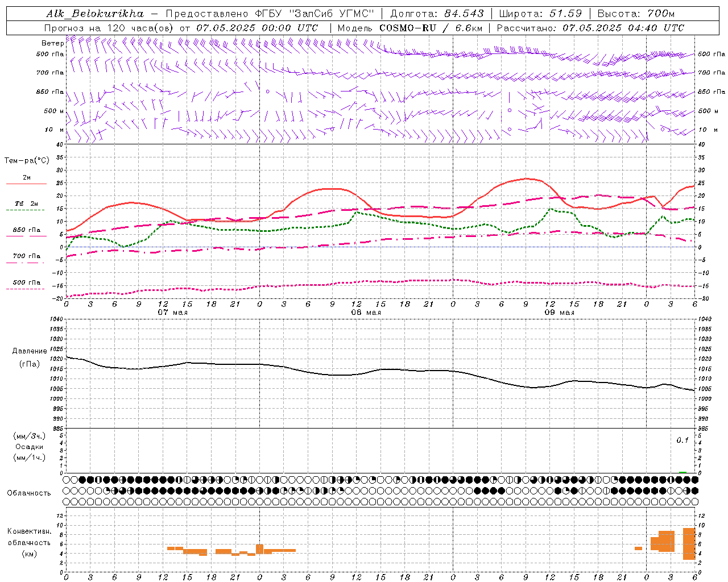Image resolution: width=728 pixels, height=582 pixels.
Task: Click the 08 мая date label
Action: click(366, 313)
